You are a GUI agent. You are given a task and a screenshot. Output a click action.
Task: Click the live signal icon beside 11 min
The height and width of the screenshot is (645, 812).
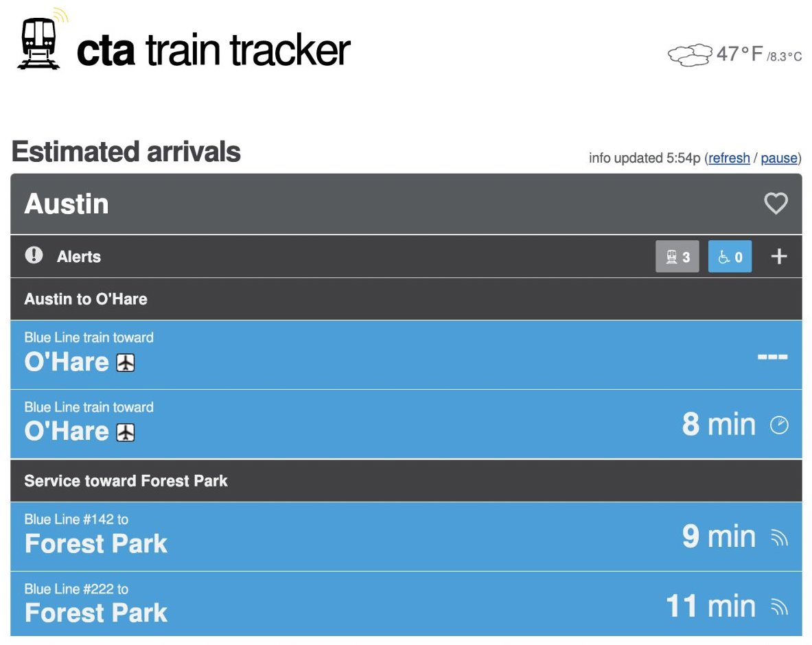click(x=779, y=607)
